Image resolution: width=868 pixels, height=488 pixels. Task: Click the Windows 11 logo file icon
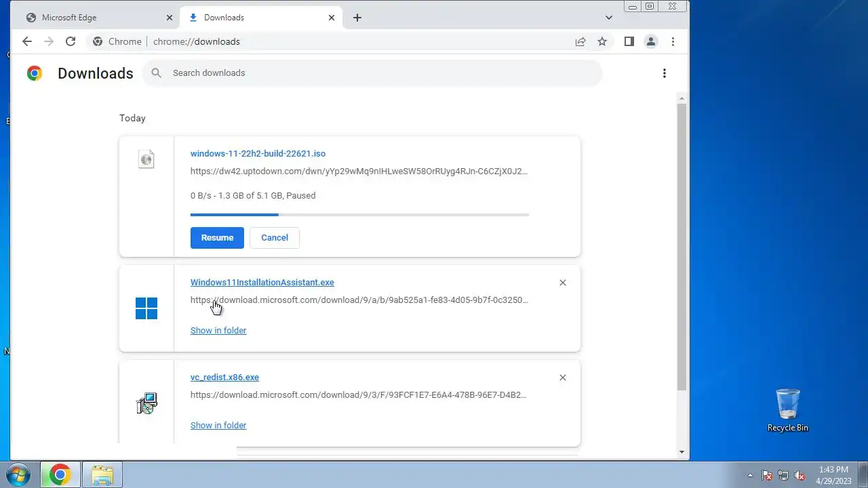(146, 308)
